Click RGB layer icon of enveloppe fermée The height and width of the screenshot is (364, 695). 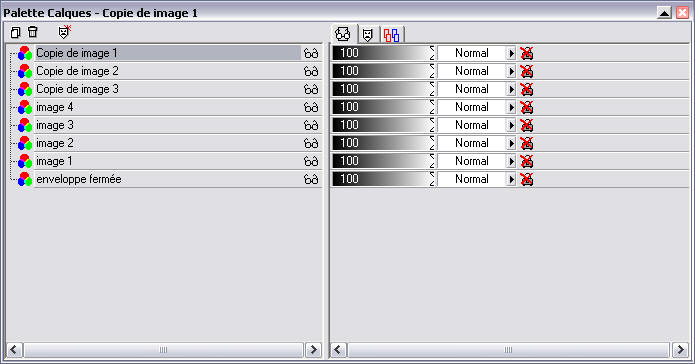(25, 180)
